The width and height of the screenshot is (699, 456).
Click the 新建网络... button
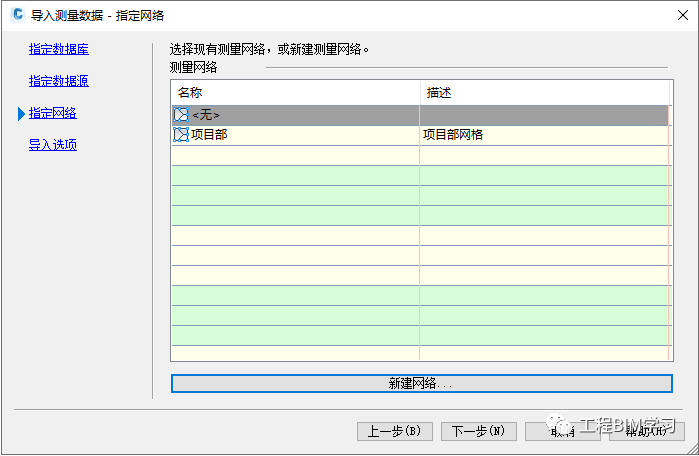coord(422,383)
